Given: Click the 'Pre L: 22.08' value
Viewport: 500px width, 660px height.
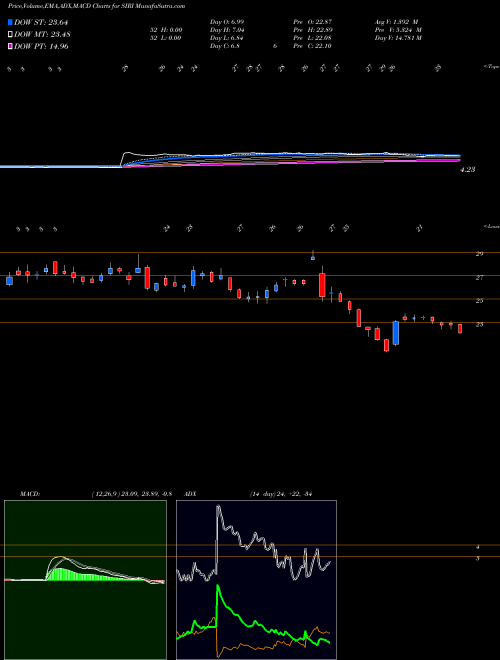Looking at the screenshot, I should pyautogui.click(x=313, y=38).
